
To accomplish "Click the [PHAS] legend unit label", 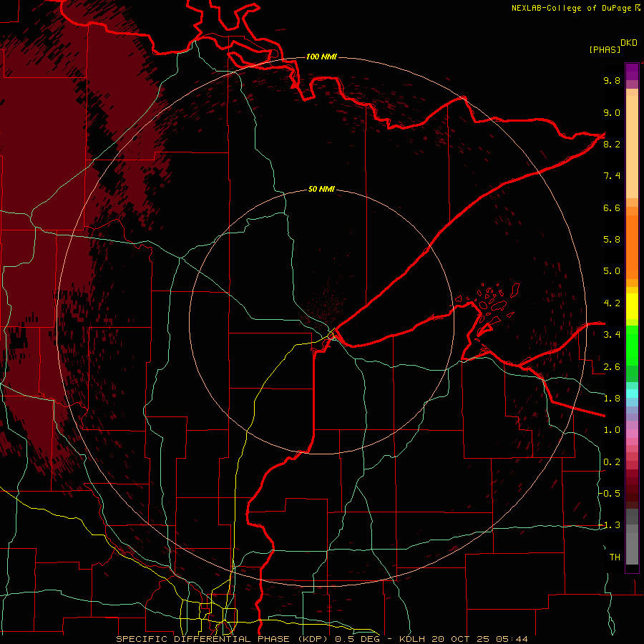I will click(605, 49).
